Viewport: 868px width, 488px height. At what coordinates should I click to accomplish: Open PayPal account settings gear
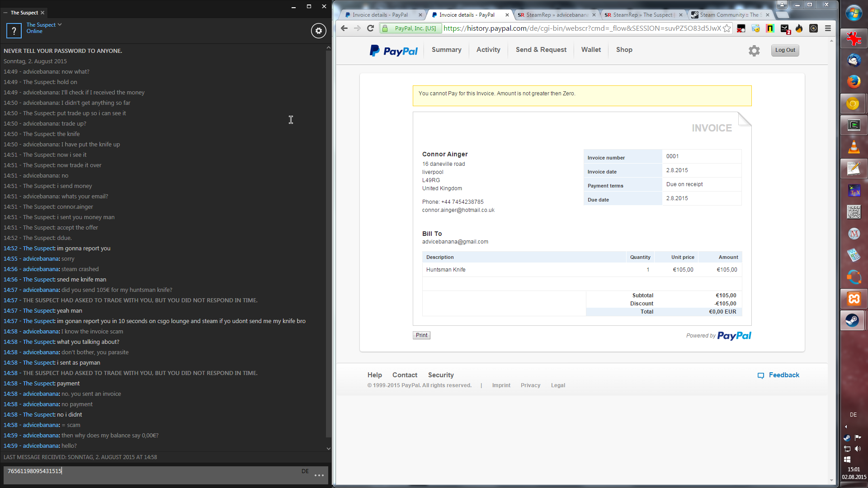(754, 51)
